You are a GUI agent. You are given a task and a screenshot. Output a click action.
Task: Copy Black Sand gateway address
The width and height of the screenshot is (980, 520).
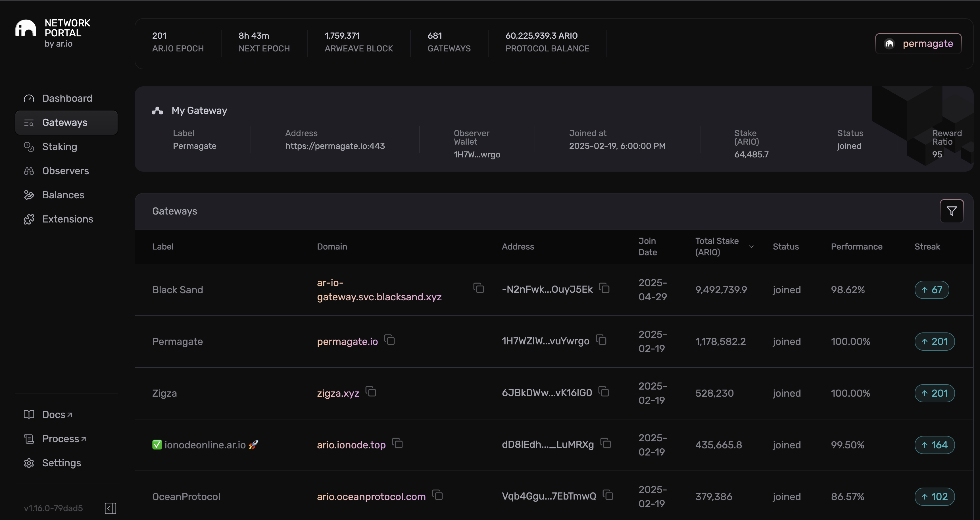[x=604, y=288]
